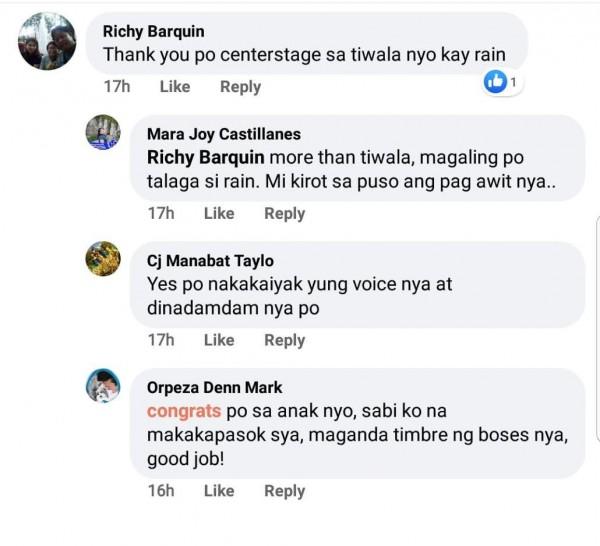
Task: Open Richy Barquin's profile picture
Action: [x=47, y=42]
